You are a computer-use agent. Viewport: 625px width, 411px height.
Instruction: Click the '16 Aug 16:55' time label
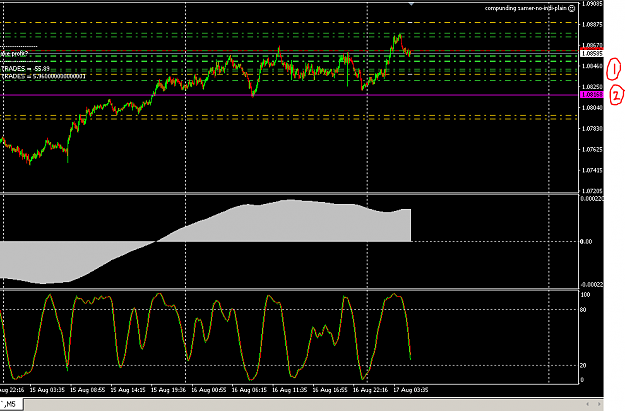[x=330, y=390]
